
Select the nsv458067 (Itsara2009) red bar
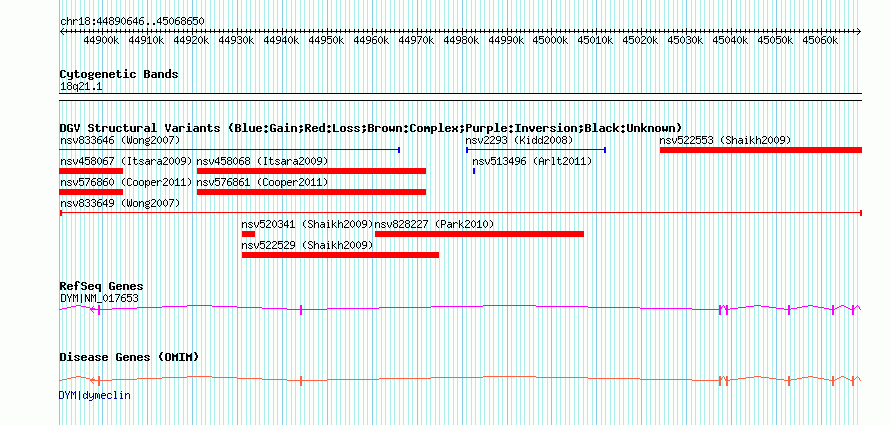point(91,171)
